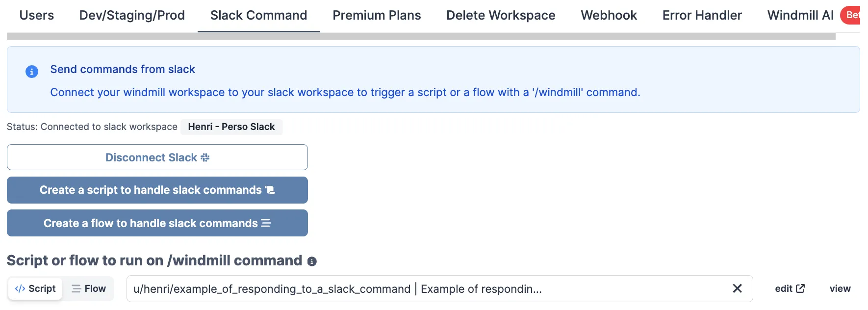Click the Henri - Perso Slack workspace badge
868x310 pixels.
point(231,127)
